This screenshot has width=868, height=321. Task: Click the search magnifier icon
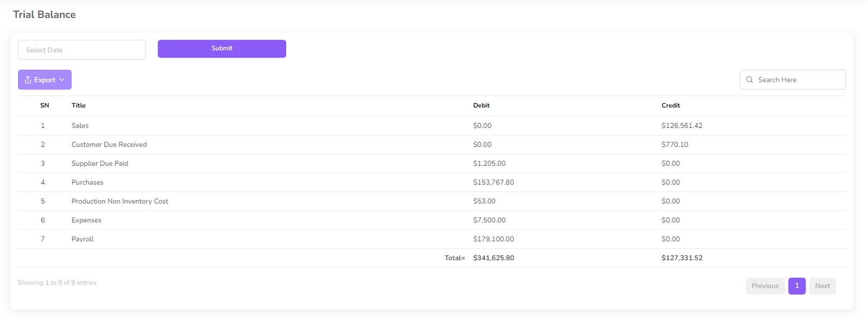coord(749,80)
